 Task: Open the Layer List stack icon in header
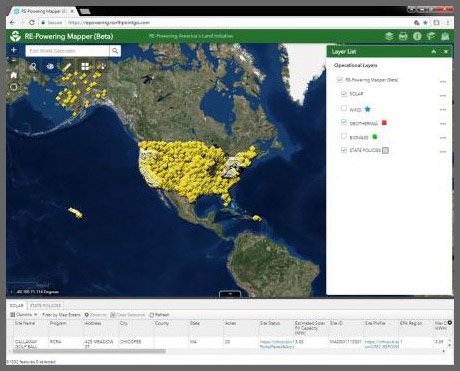(x=389, y=36)
